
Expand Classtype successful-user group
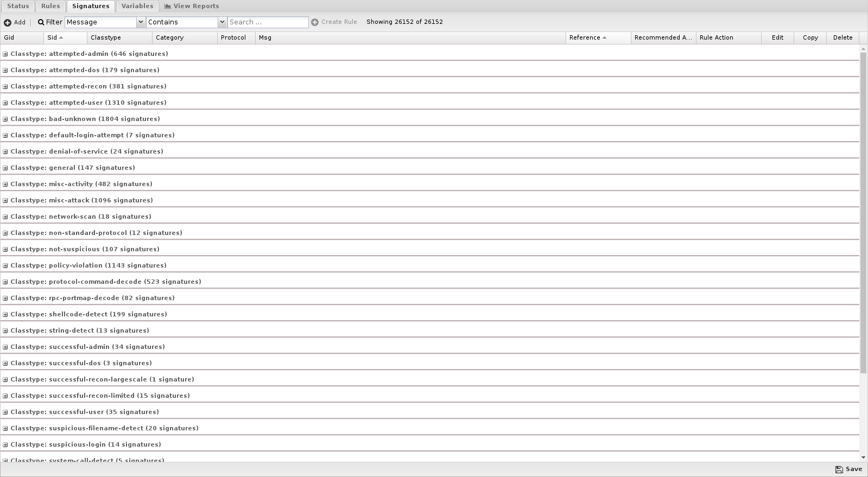[x=5, y=412]
